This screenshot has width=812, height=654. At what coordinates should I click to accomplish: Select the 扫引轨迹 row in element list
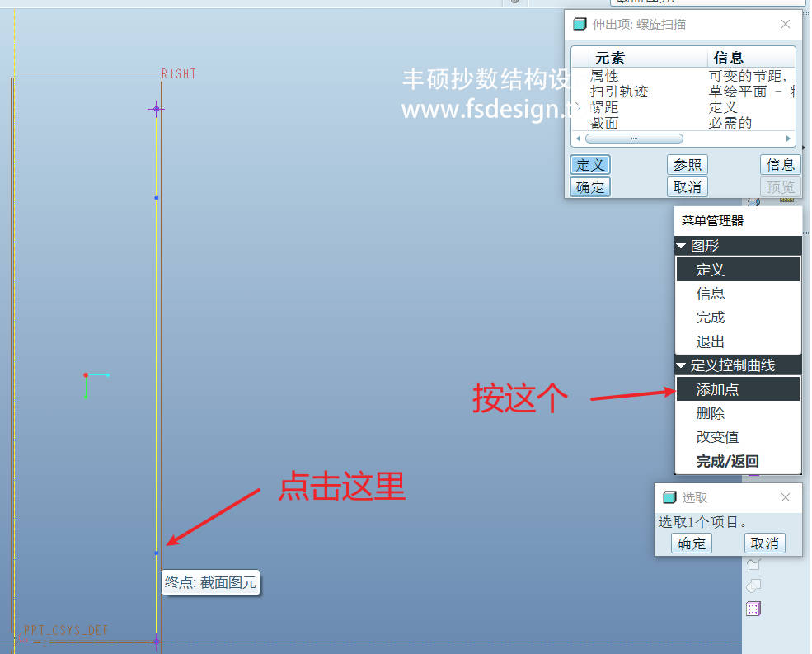(619, 92)
